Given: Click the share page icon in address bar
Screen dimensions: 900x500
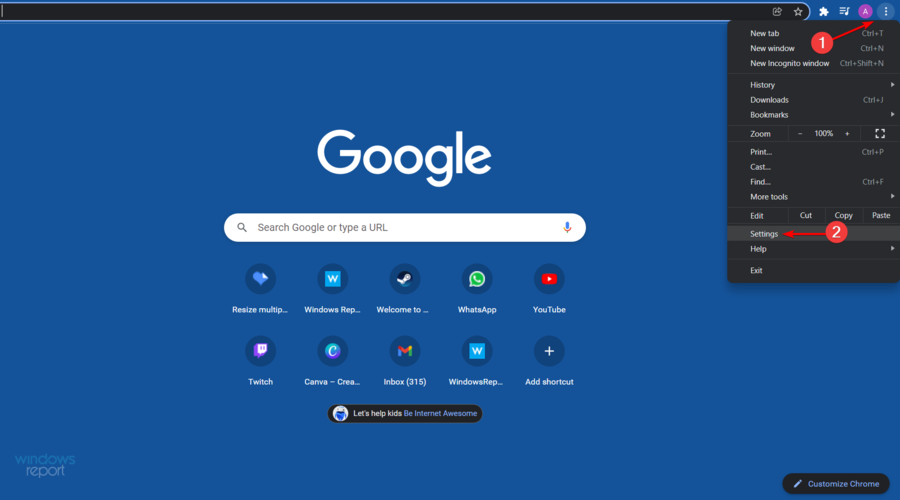Looking at the screenshot, I should (x=777, y=11).
